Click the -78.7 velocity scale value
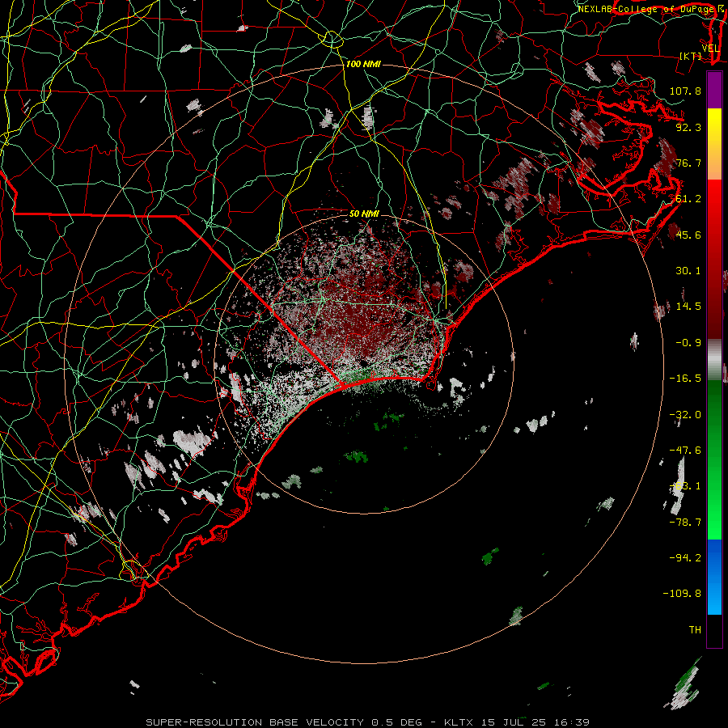The image size is (728, 728). coord(685,523)
